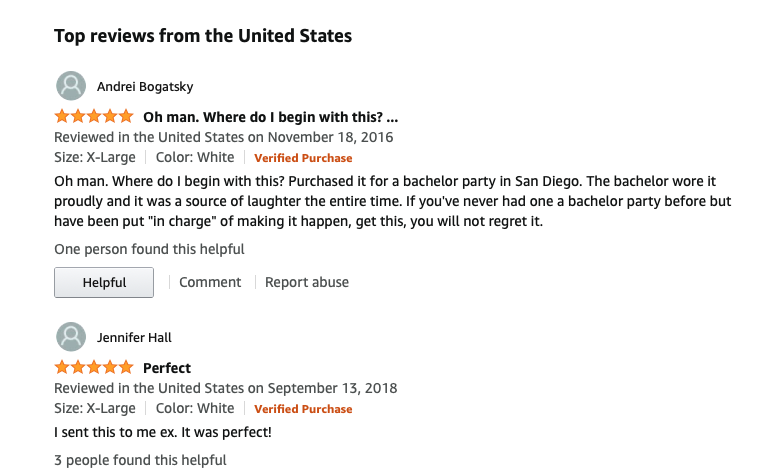Image resolution: width=771 pixels, height=475 pixels.
Task: Click "One person found this helpful" text
Action: point(149,249)
